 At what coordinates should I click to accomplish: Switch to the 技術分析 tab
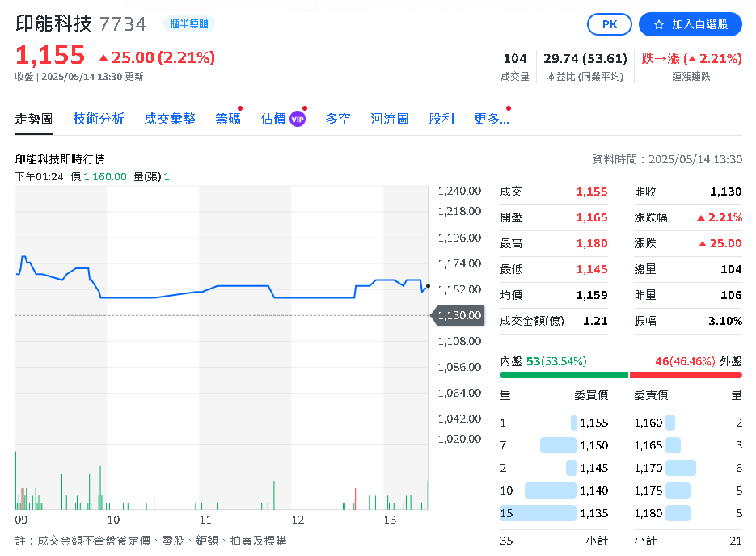click(x=99, y=119)
